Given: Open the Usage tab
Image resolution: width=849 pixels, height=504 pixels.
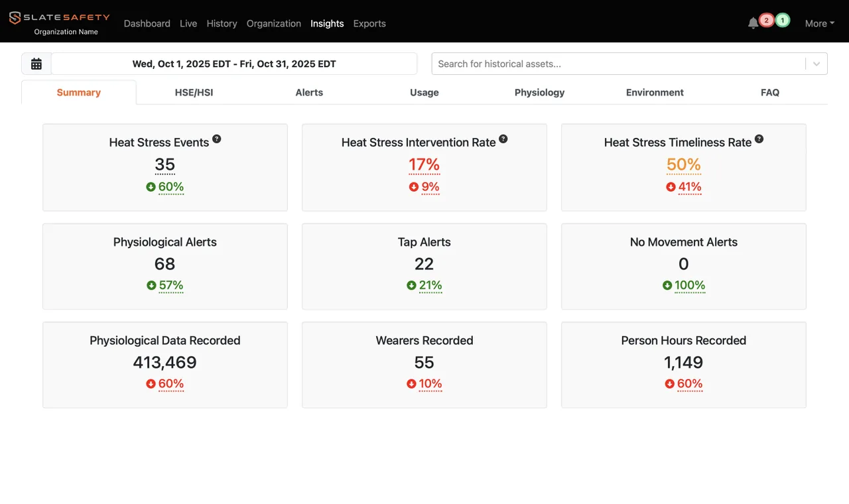Looking at the screenshot, I should pyautogui.click(x=424, y=92).
